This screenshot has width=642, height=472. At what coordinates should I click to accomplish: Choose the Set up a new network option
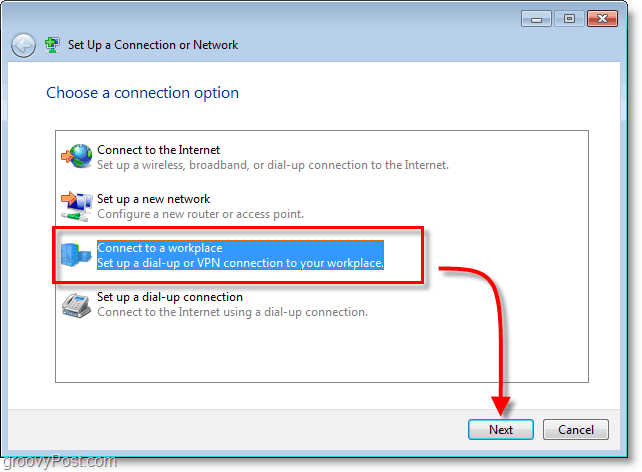[154, 199]
